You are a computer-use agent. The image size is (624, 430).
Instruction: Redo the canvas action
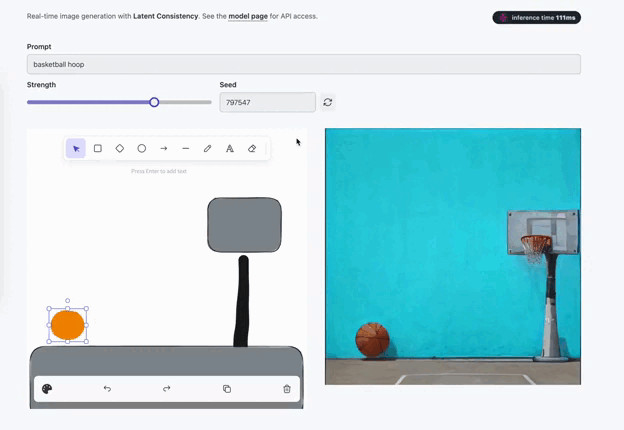coord(167,389)
